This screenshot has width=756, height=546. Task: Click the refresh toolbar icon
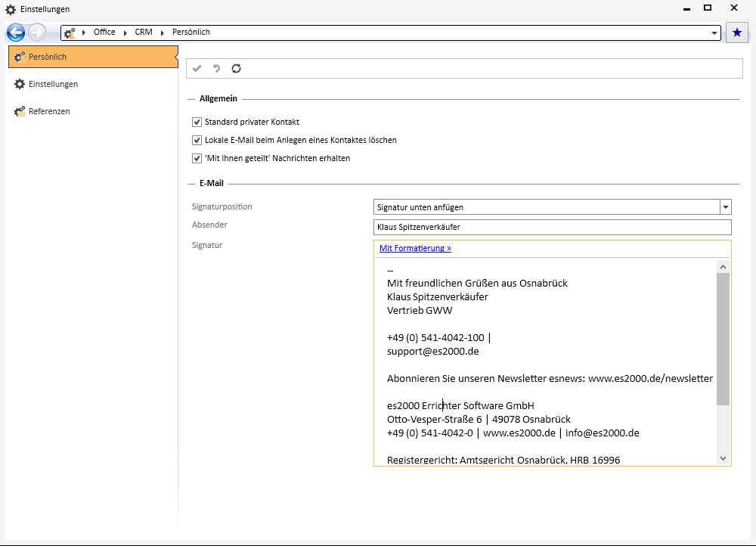pos(236,69)
